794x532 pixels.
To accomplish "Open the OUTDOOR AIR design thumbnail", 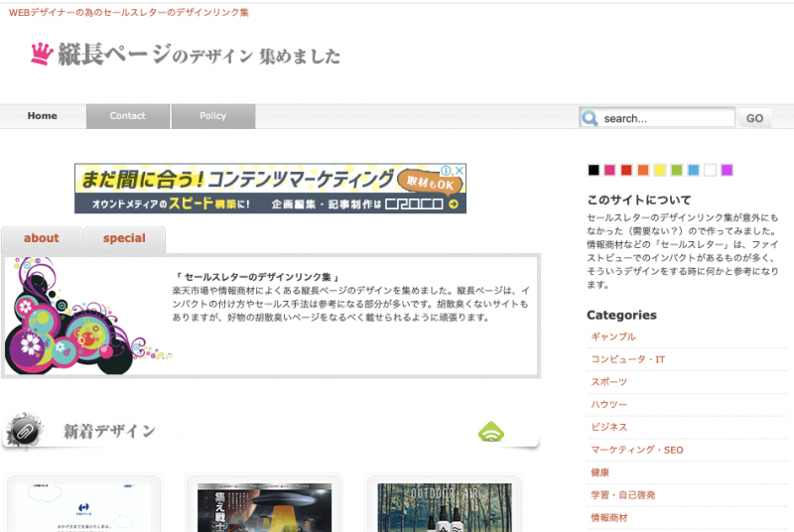I will point(445,506).
